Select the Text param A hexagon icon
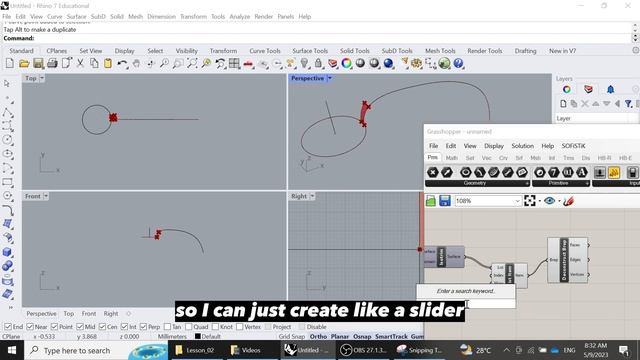 [x=582, y=172]
